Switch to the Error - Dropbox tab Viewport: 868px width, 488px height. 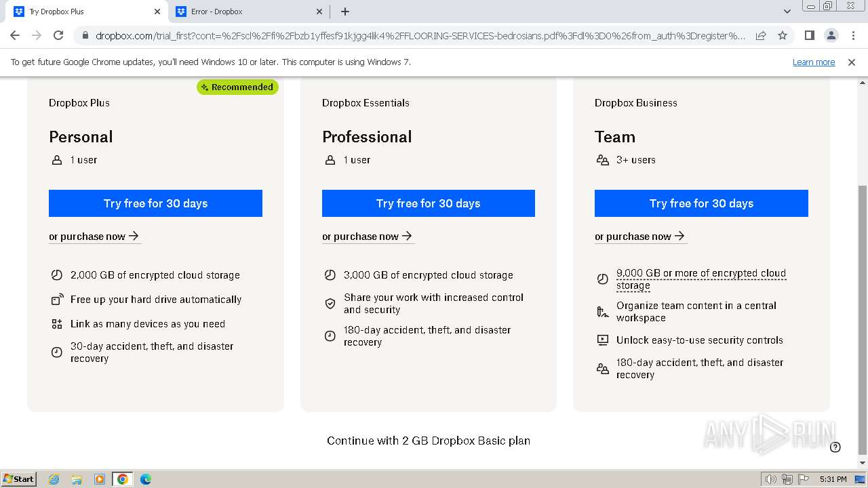pyautogui.click(x=250, y=12)
